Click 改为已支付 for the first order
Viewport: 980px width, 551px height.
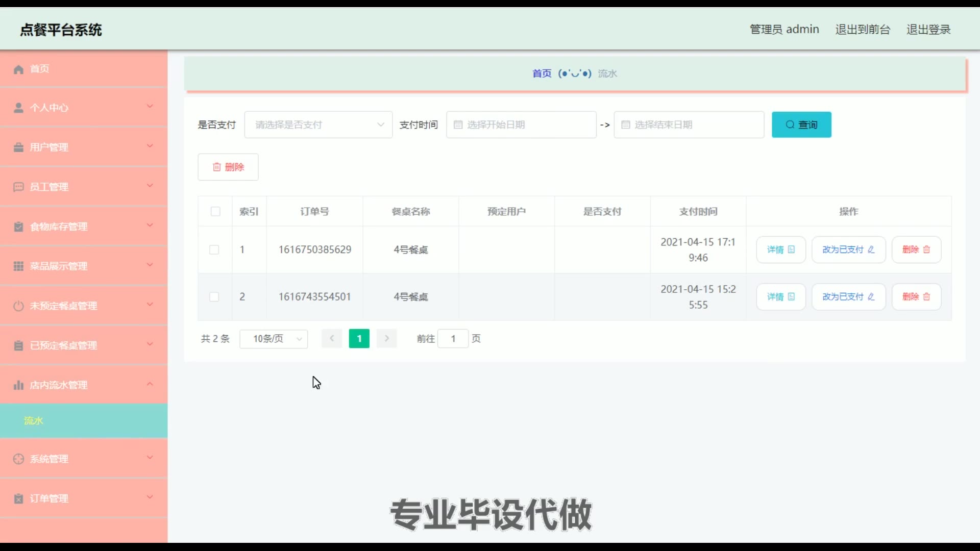pos(848,250)
